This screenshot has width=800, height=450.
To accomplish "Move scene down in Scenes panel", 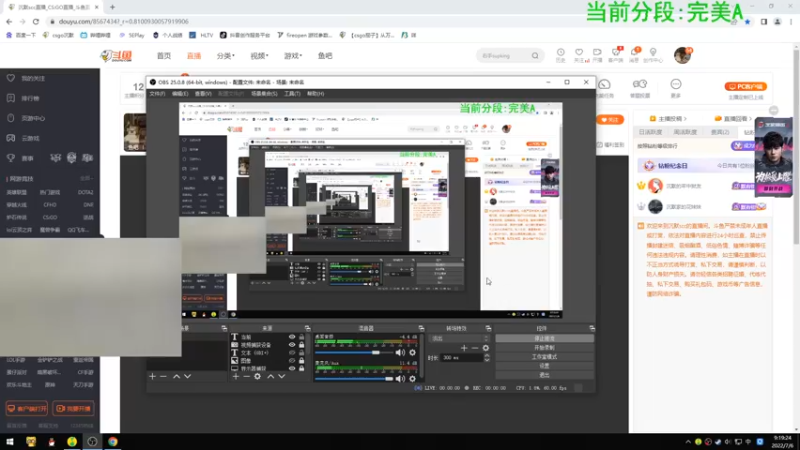I will pos(187,377).
